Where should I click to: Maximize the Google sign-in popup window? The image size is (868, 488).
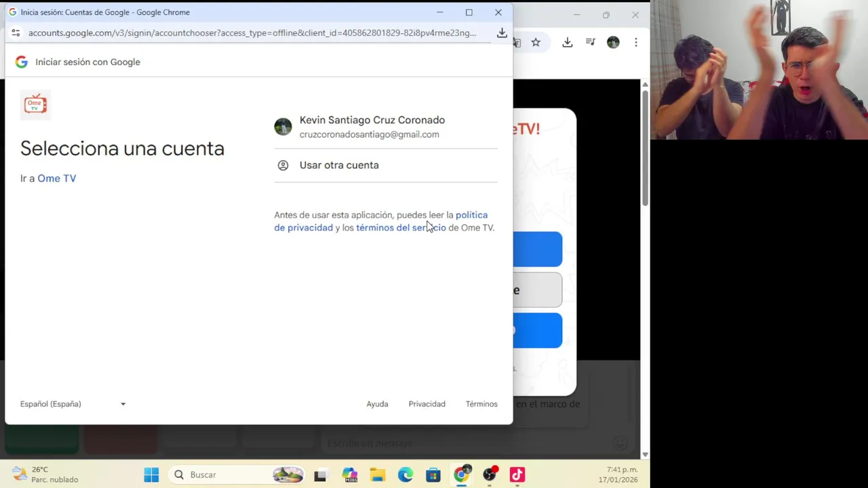(x=469, y=12)
